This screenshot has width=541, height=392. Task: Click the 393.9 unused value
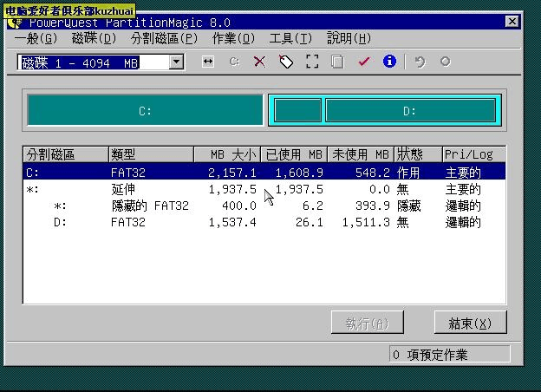tap(373, 206)
